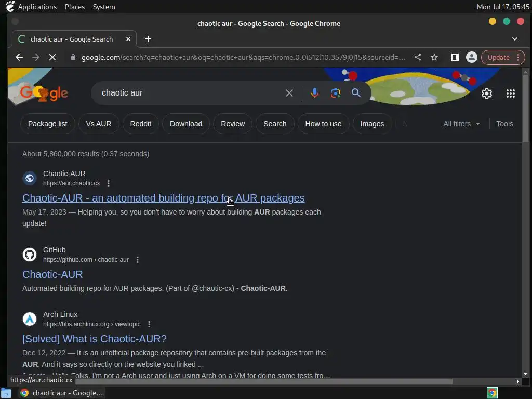The height and width of the screenshot is (399, 532).
Task: Open Google quick settings gear
Action: (486, 94)
